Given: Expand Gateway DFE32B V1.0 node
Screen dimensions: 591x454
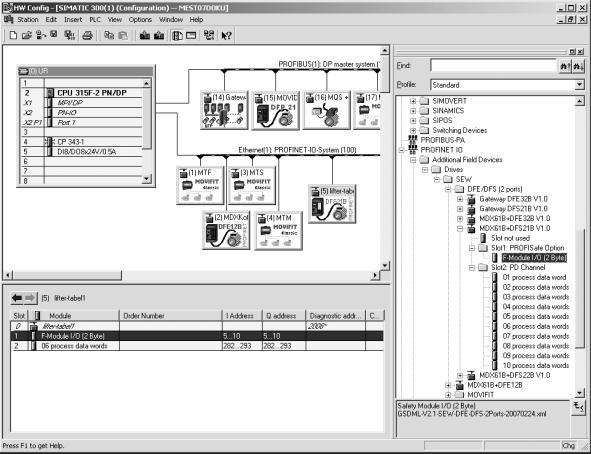Looking at the screenshot, I should (x=460, y=199).
